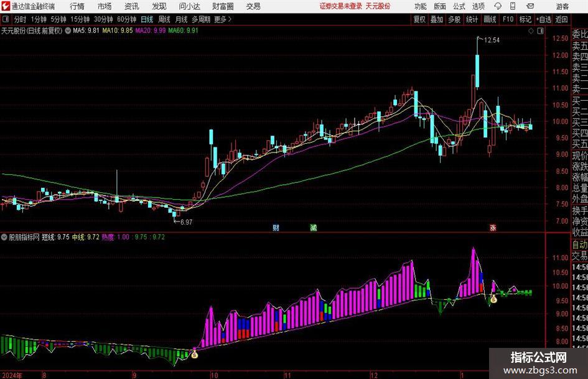The image size is (588, 379).
Task: Click the 涨 event marker on chart
Action: coord(493,228)
